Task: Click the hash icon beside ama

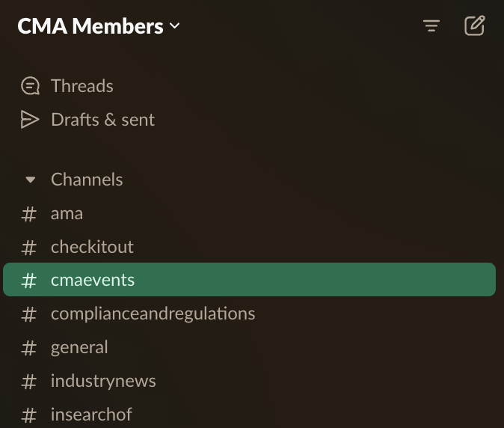Action: pyautogui.click(x=29, y=214)
